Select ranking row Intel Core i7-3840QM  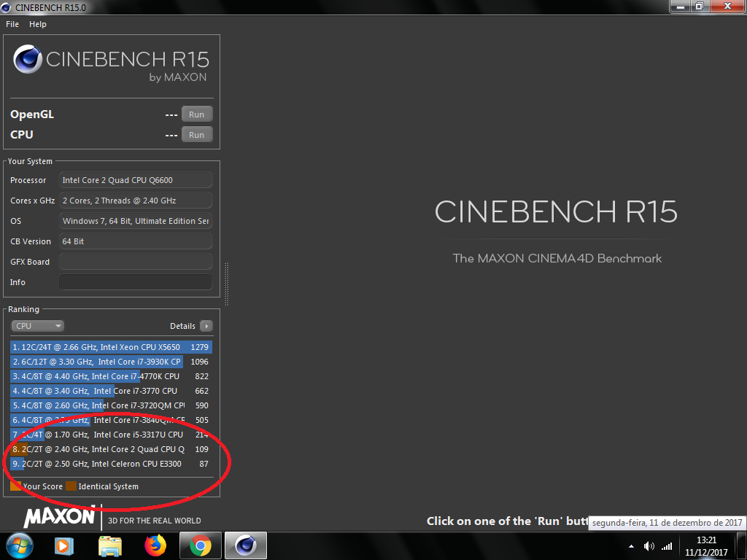click(x=111, y=420)
